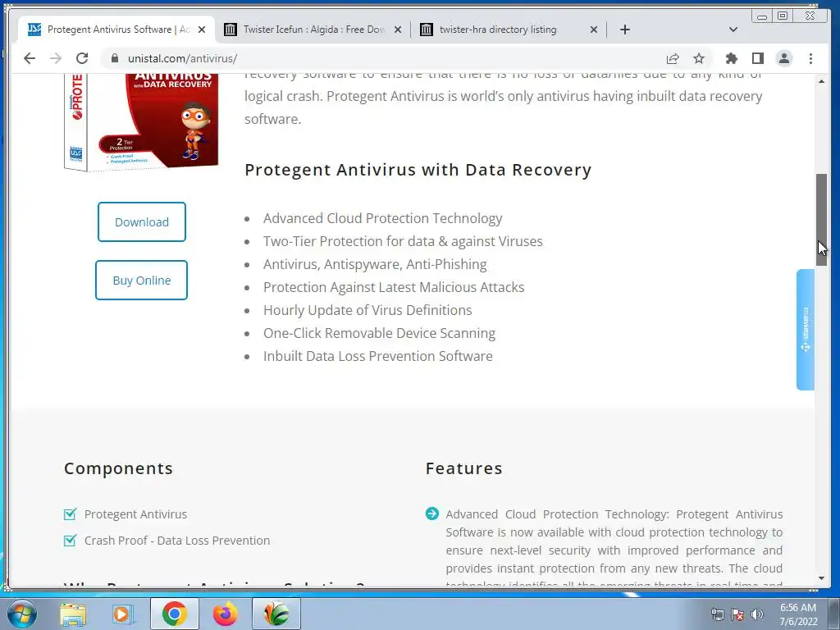Screen dimensions: 840x630
Task: Share this page via share icon
Action: tap(673, 58)
